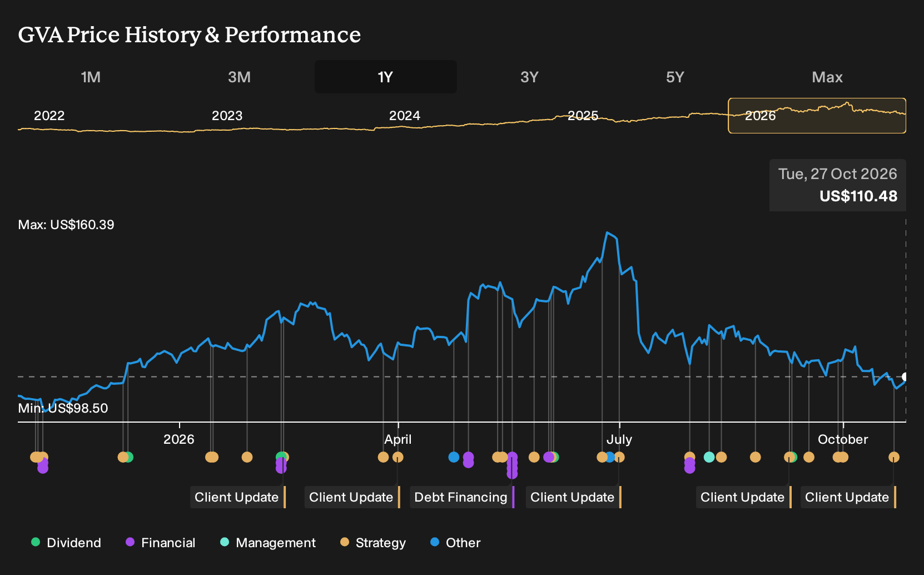Toggle Dividend events in the legend
This screenshot has width=924, height=575.
pyautogui.click(x=66, y=543)
